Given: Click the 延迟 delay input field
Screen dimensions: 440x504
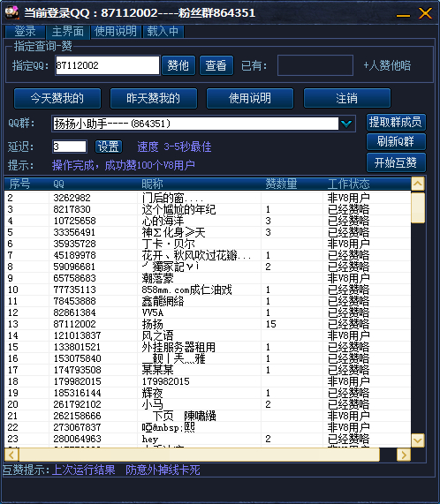Looking at the screenshot, I should [x=70, y=147].
